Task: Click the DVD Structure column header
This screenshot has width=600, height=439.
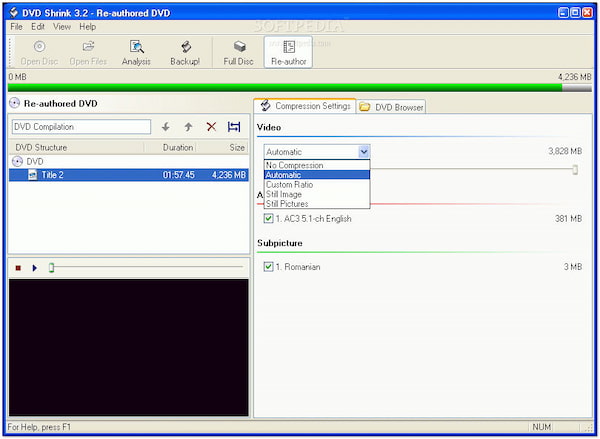Action: point(77,147)
